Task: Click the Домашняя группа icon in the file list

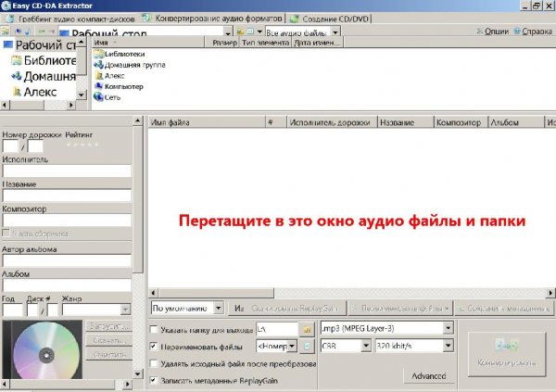Action: [x=98, y=65]
